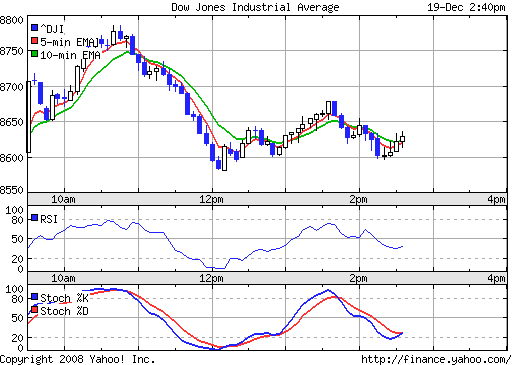Click the 8800 price axis label
This screenshot has height=365, width=512.
coord(12,20)
